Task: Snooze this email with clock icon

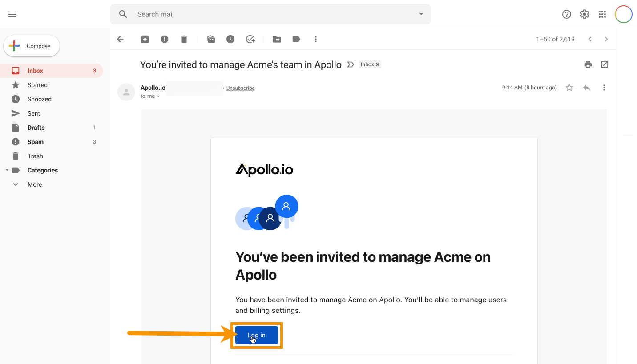Action: (x=230, y=39)
